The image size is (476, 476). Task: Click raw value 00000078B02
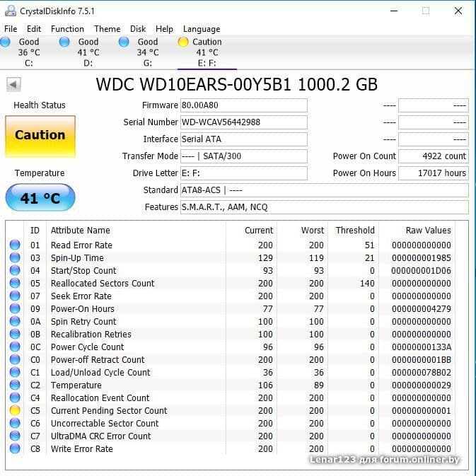[422, 373]
